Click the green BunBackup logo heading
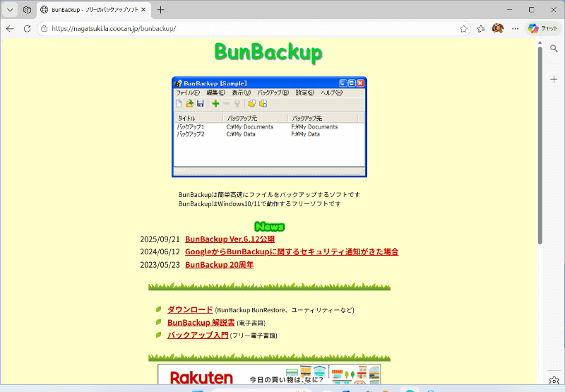The image size is (565, 392). pyautogui.click(x=268, y=52)
